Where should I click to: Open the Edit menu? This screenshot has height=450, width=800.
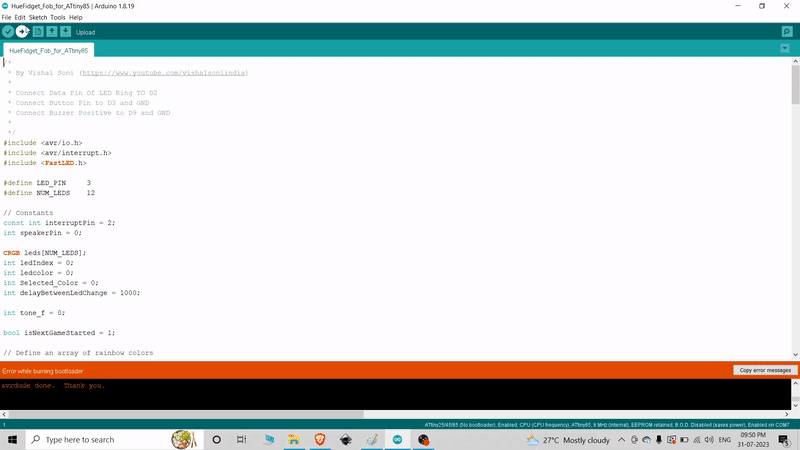coord(20,18)
